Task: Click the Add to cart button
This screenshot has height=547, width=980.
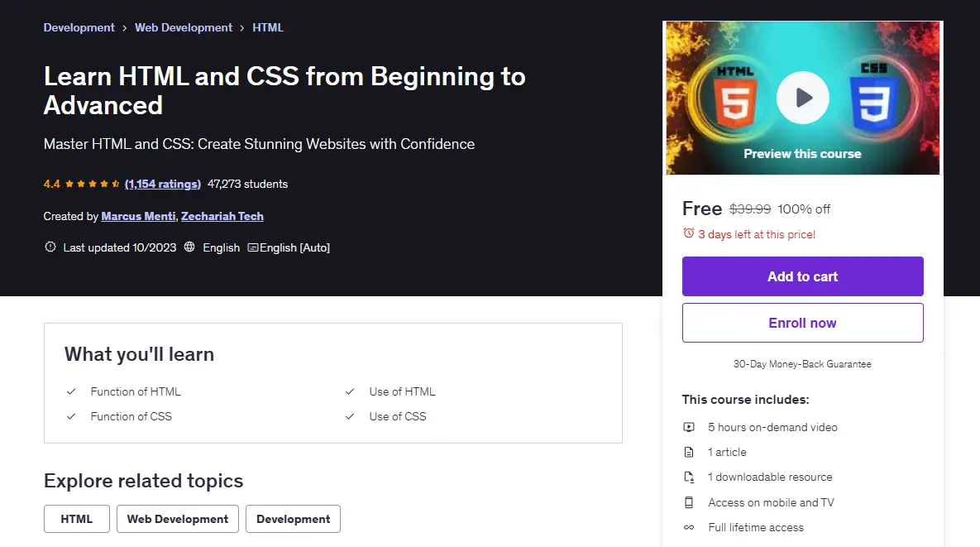Action: [x=802, y=276]
